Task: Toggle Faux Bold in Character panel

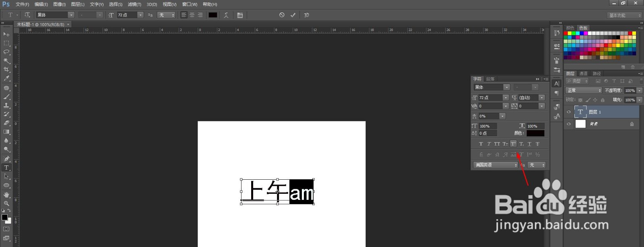Action: click(x=481, y=144)
